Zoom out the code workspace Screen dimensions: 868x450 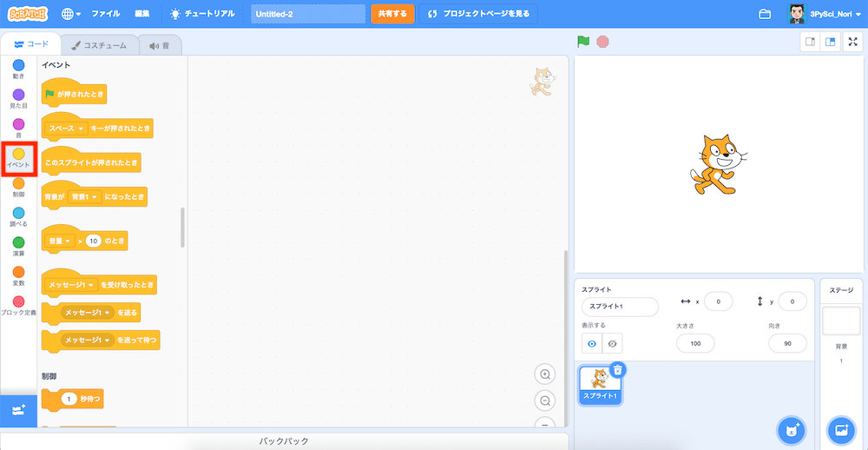click(x=545, y=400)
